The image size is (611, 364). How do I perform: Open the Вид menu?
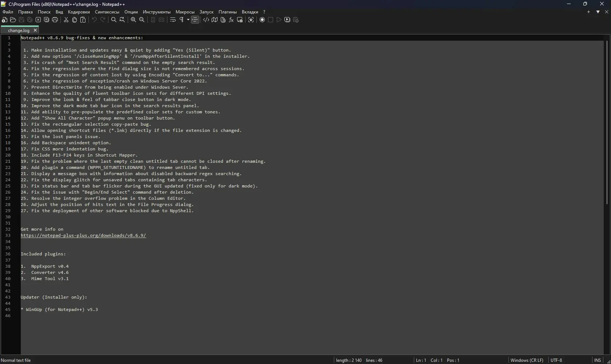(59, 12)
